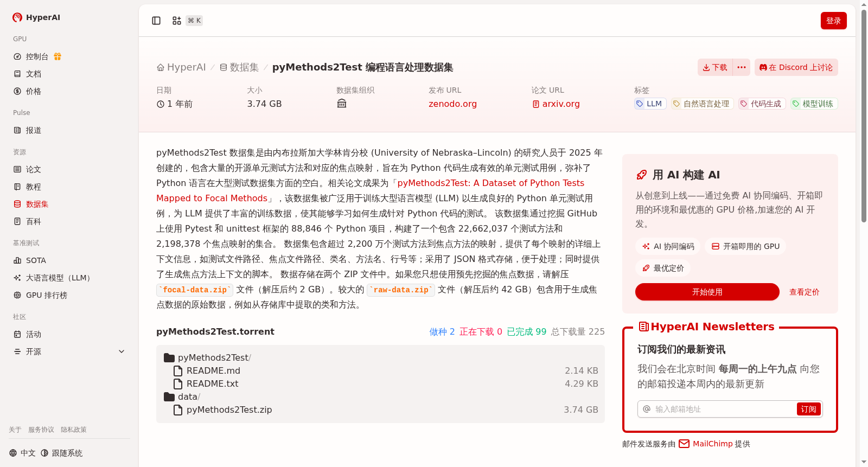Open 控制台 in the sidebar
868x467 pixels.
tap(37, 56)
